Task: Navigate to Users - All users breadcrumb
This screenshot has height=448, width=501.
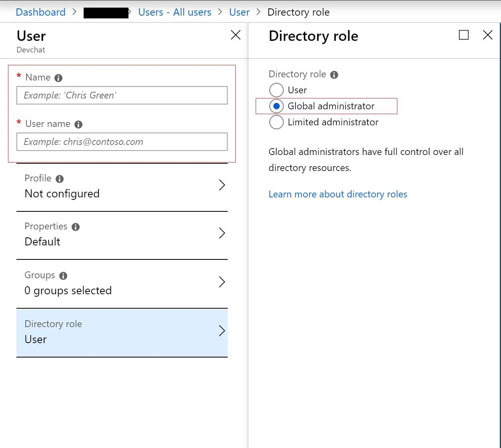Action: tap(174, 12)
